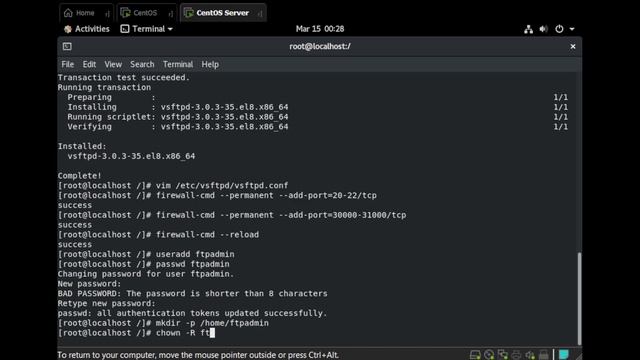Open the Terminal menu in menu bar

178,64
